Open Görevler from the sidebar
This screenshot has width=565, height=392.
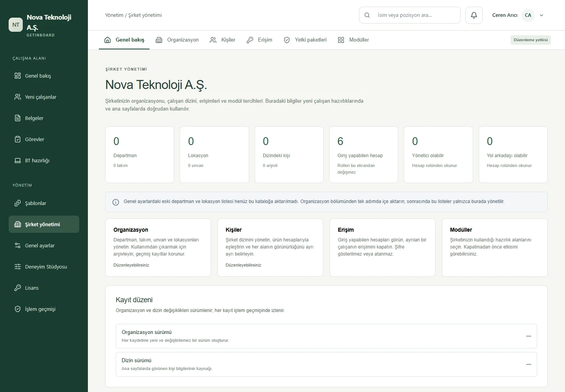click(x=44, y=139)
